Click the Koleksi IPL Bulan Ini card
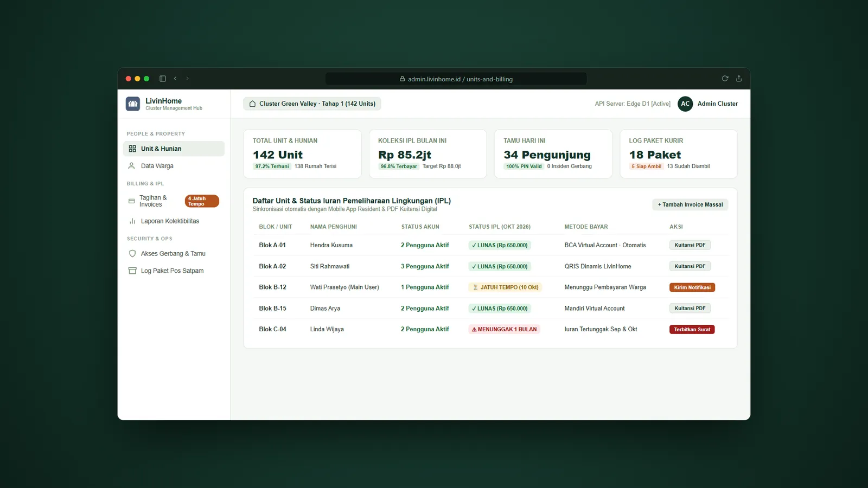The image size is (868, 488). point(428,153)
